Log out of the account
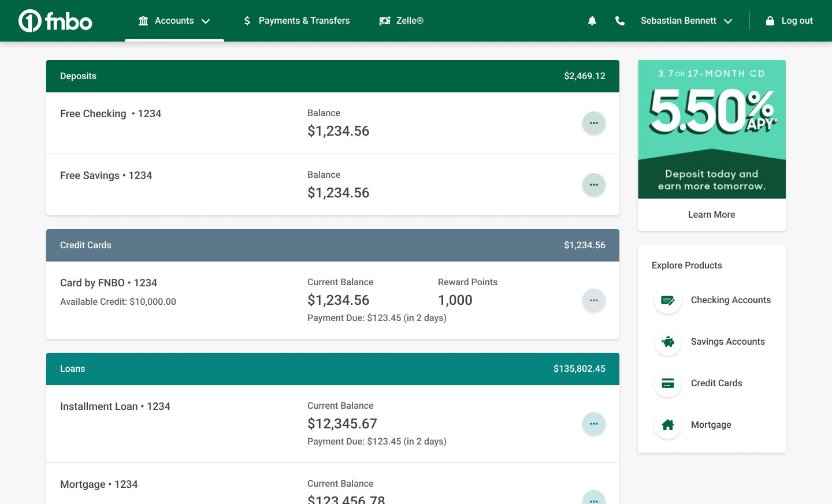 789,21
